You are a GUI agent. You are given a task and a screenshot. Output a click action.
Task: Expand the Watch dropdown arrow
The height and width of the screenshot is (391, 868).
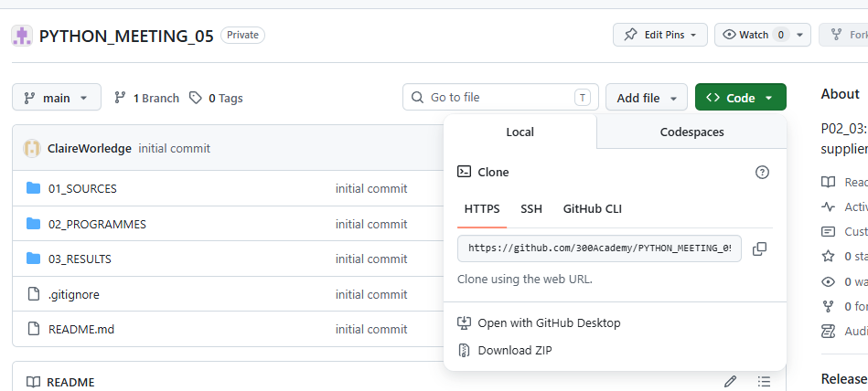click(x=799, y=35)
